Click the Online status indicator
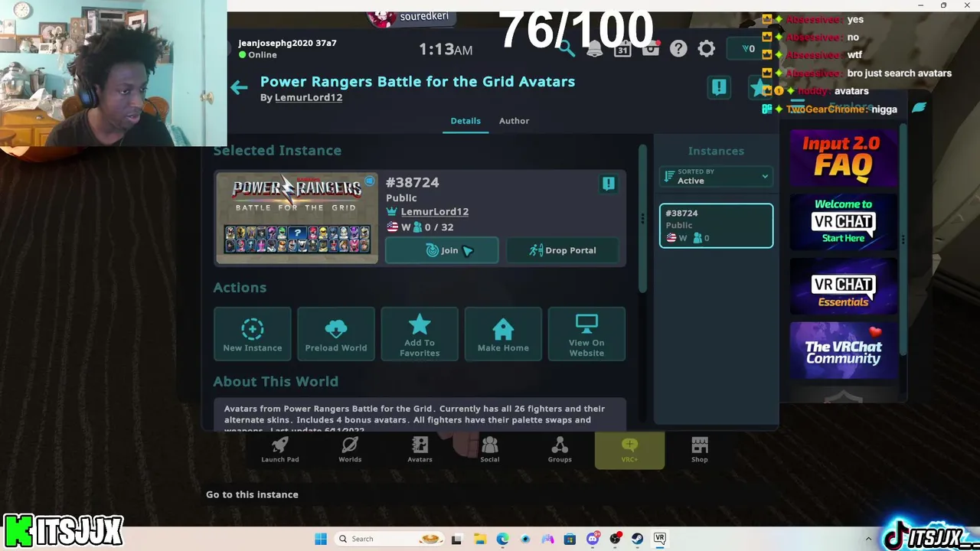The image size is (980, 551). (258, 55)
